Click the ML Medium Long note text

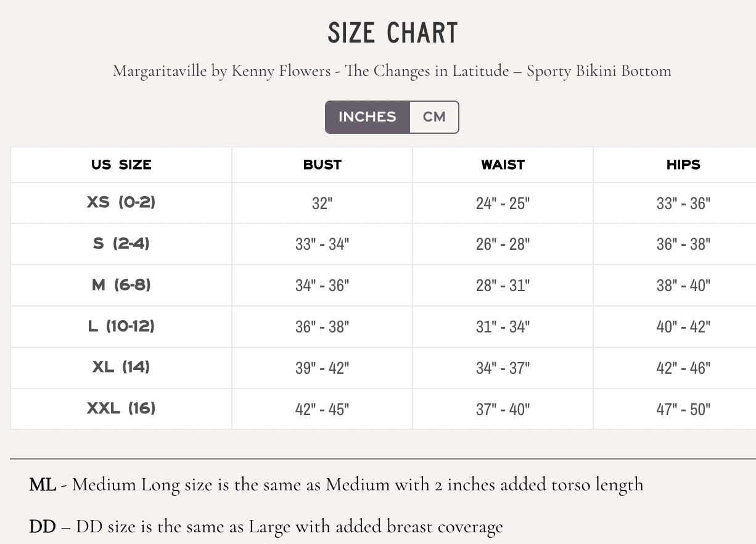click(x=335, y=485)
